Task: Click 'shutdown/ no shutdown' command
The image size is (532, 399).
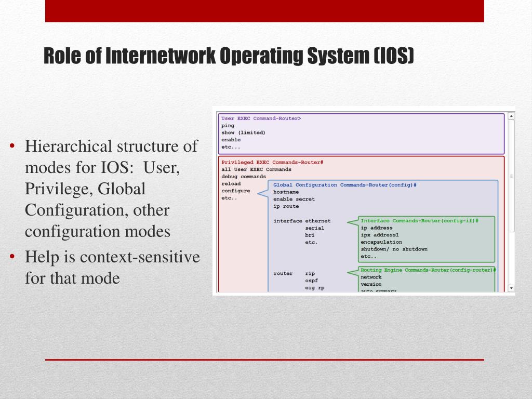Action: coord(394,249)
